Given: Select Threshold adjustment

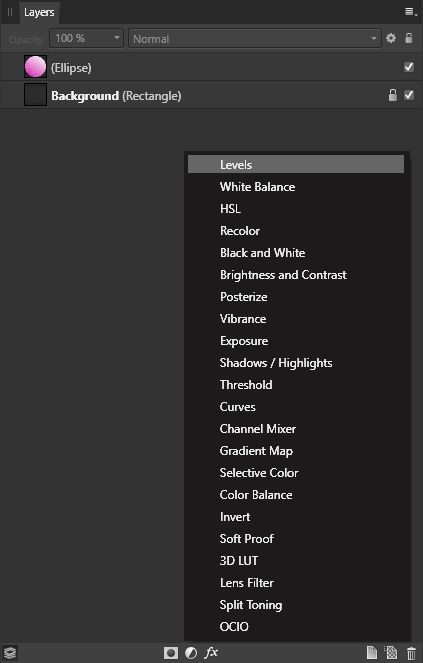Looking at the screenshot, I should pyautogui.click(x=296, y=384).
